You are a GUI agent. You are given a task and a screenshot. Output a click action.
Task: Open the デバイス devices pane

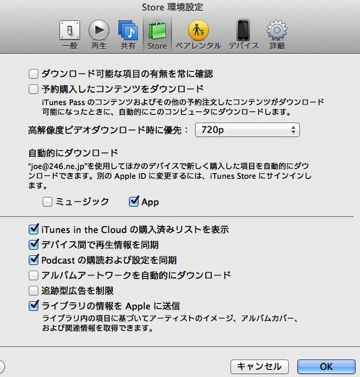(x=243, y=35)
